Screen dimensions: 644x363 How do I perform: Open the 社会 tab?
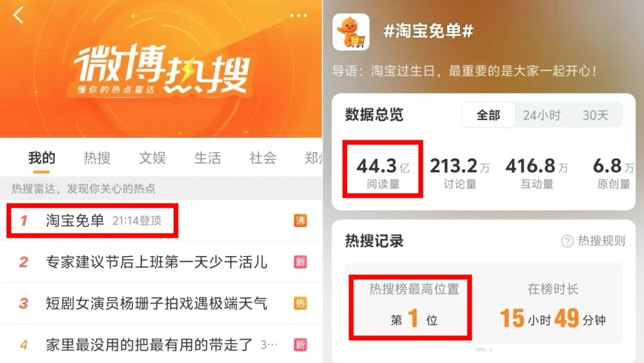click(263, 158)
